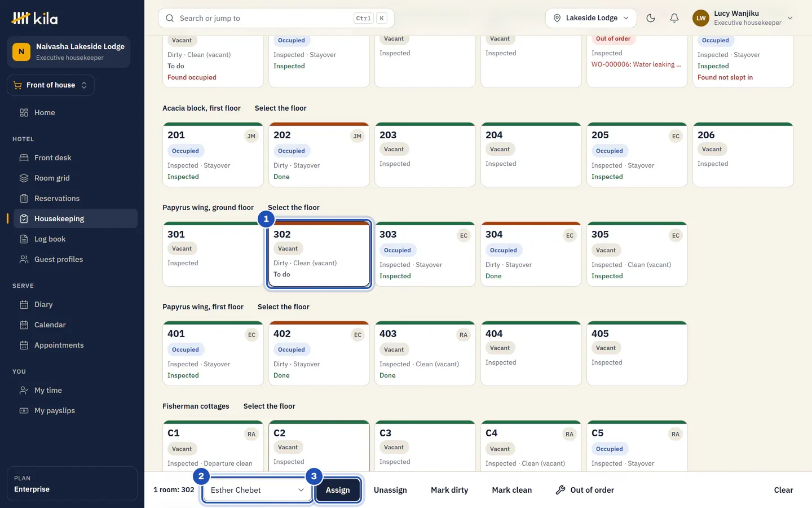Open notifications bell
Screen dimensions: 812x508
coord(674,18)
